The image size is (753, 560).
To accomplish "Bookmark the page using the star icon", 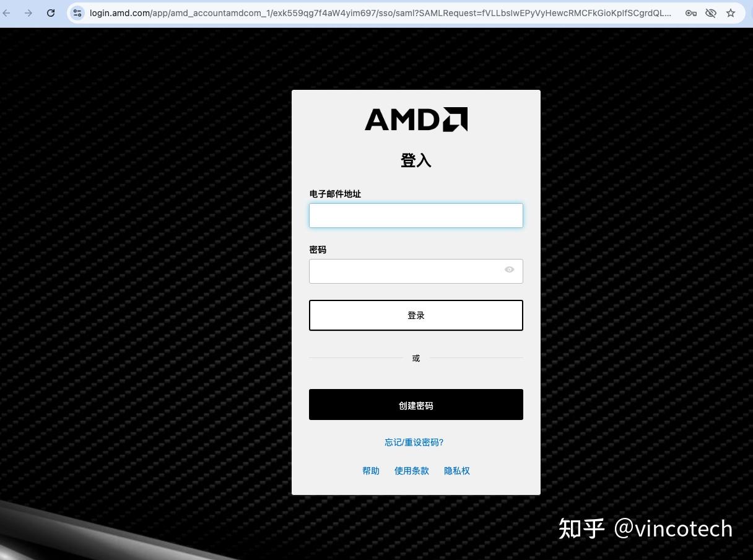I will click(x=731, y=13).
